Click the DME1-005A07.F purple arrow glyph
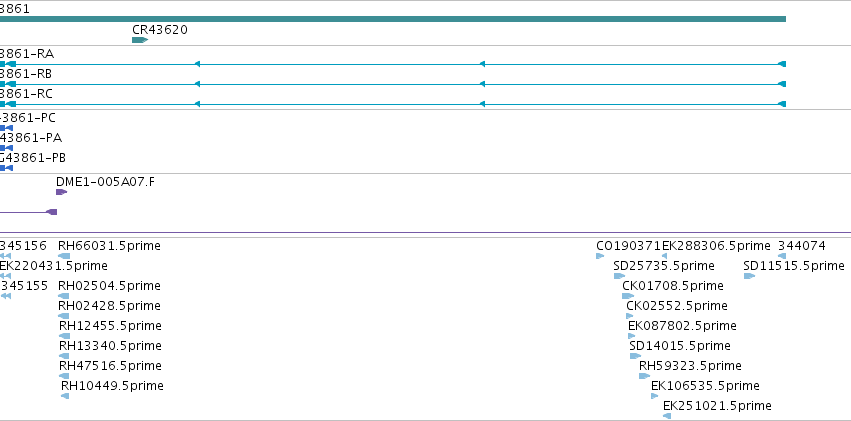Screen dimensions: 851x421 click(61, 192)
